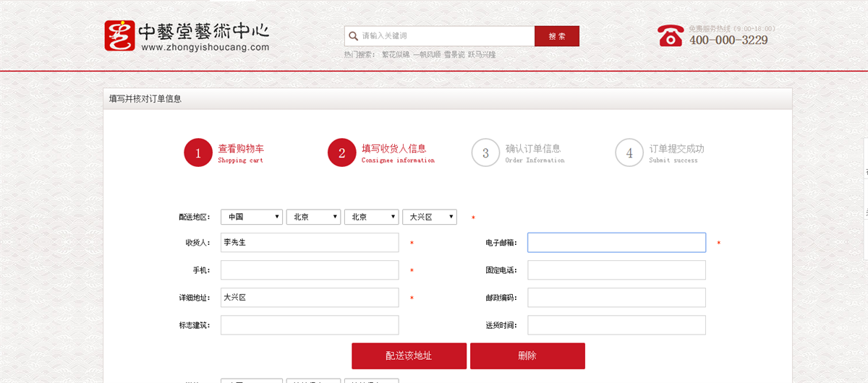
Task: Click the 中藝堂藝術中心 red logo icon
Action: click(x=119, y=35)
